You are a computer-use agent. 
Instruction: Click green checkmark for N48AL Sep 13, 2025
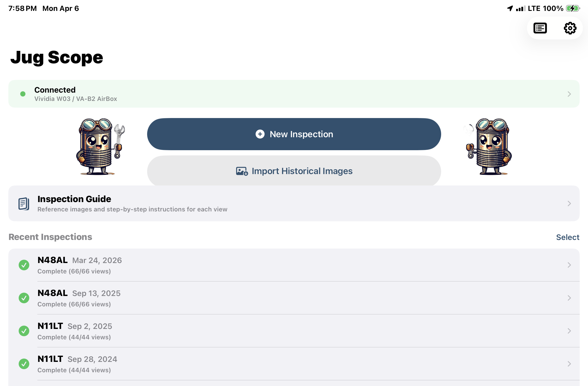[24, 298]
